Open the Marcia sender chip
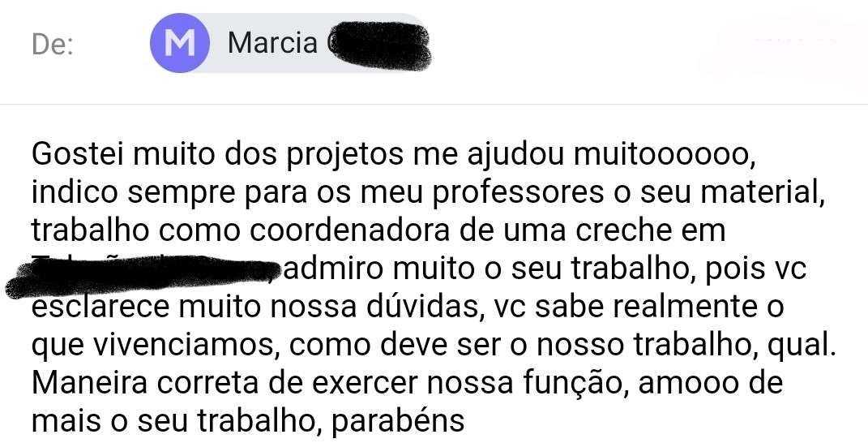868x443 pixels. [289, 43]
